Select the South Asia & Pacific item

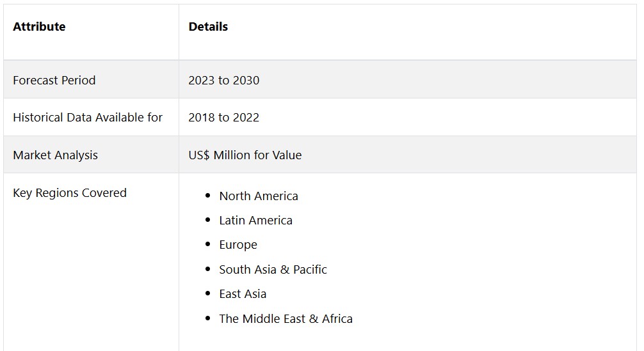[273, 270]
